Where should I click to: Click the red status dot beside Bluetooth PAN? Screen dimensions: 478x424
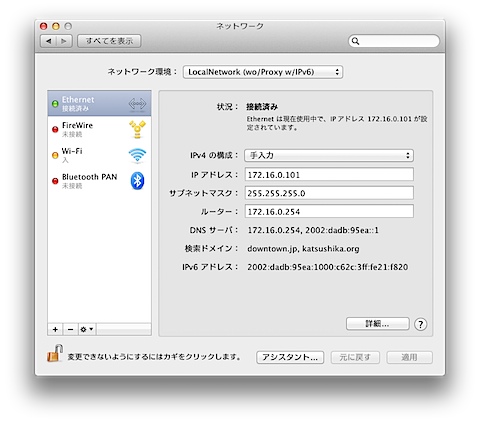point(55,181)
